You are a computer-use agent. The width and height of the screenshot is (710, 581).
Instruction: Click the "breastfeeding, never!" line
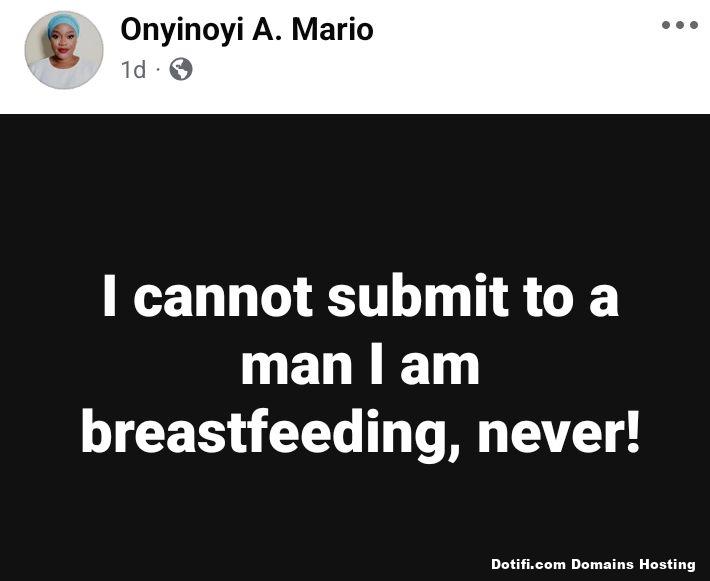[360, 433]
